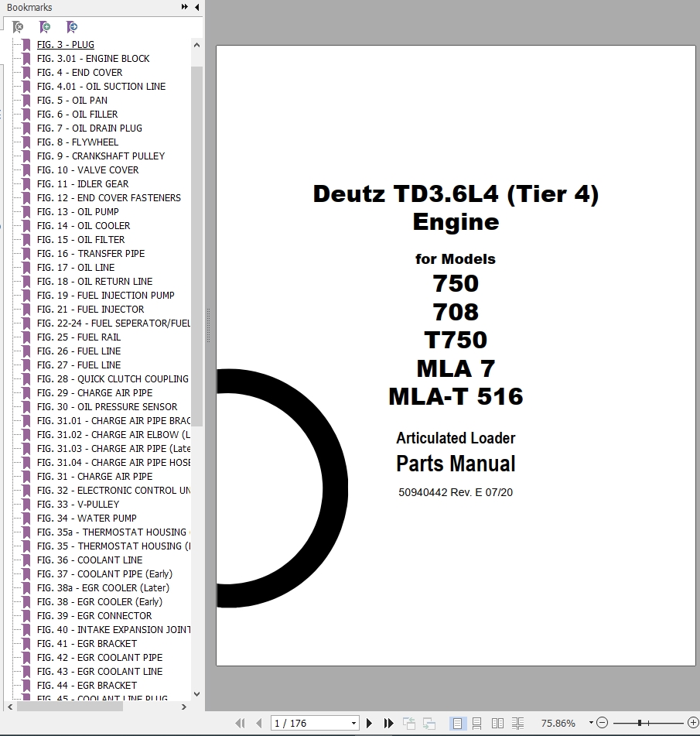
Task: Click the zoom in plus button
Action: [693, 723]
